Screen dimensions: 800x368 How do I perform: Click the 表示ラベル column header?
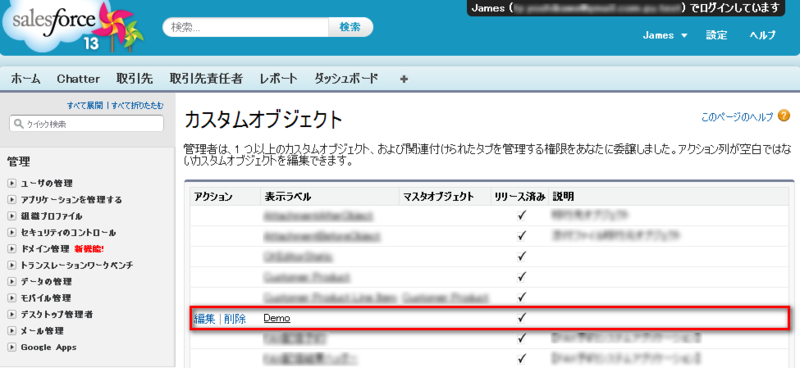click(288, 197)
